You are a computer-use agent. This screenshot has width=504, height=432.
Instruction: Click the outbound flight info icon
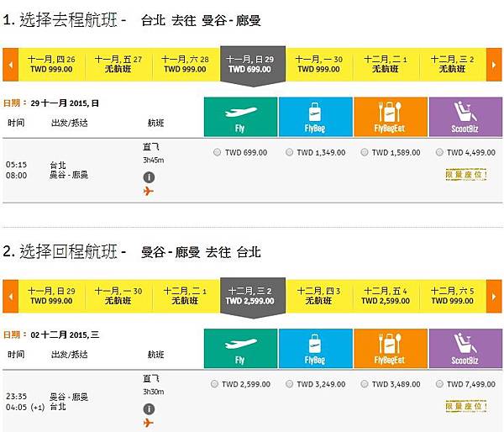(x=149, y=177)
